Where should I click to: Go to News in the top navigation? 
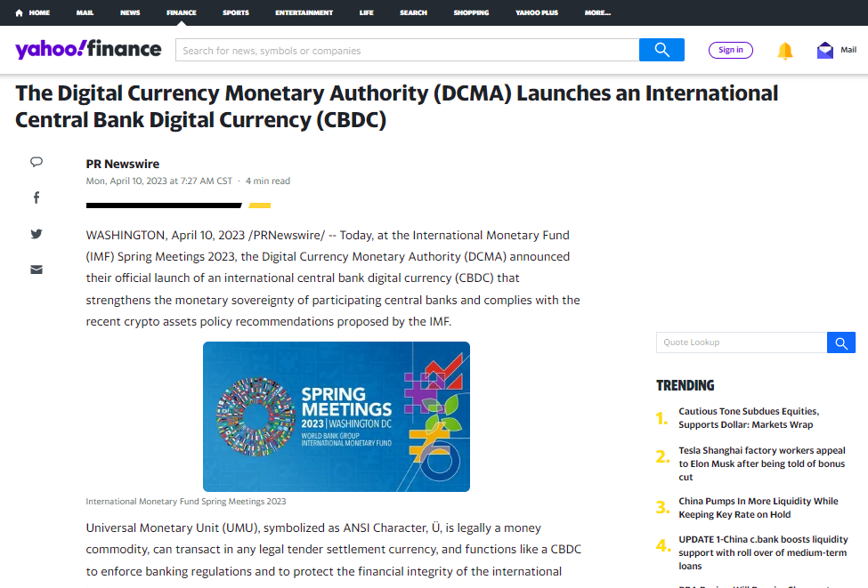click(130, 12)
